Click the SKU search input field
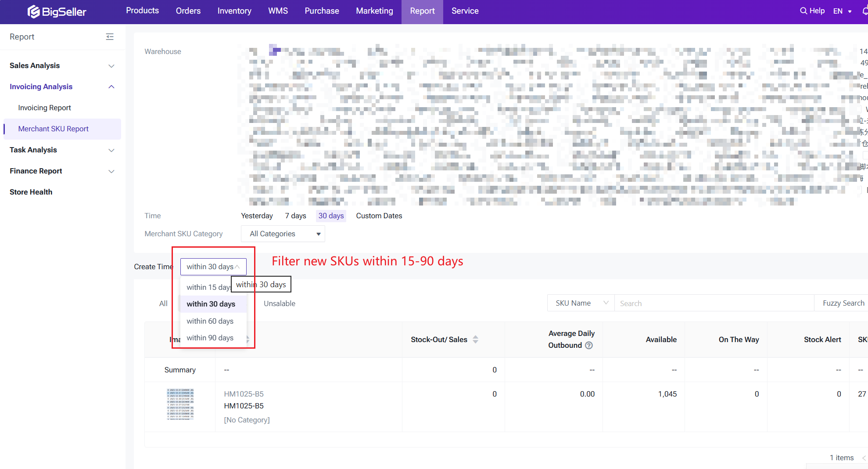This screenshot has height=469, width=868. click(x=714, y=303)
